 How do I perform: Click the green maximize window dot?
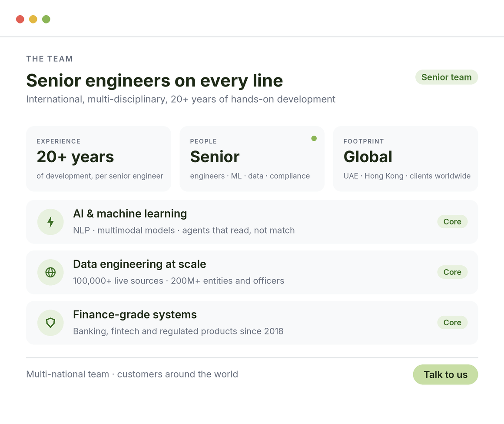click(46, 19)
